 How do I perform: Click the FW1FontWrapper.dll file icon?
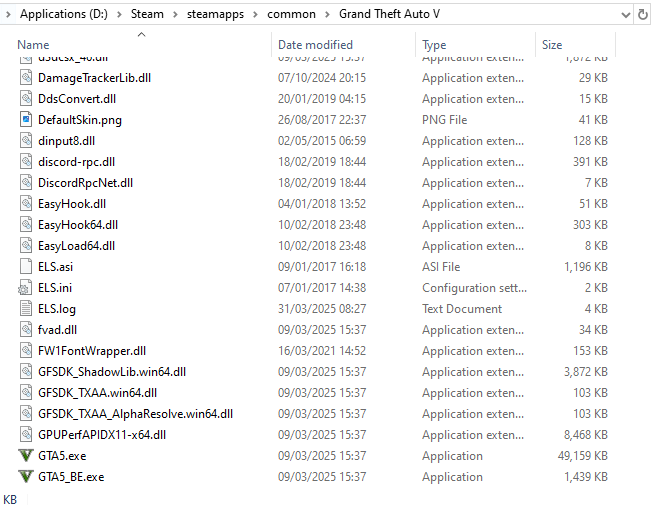coord(26,350)
